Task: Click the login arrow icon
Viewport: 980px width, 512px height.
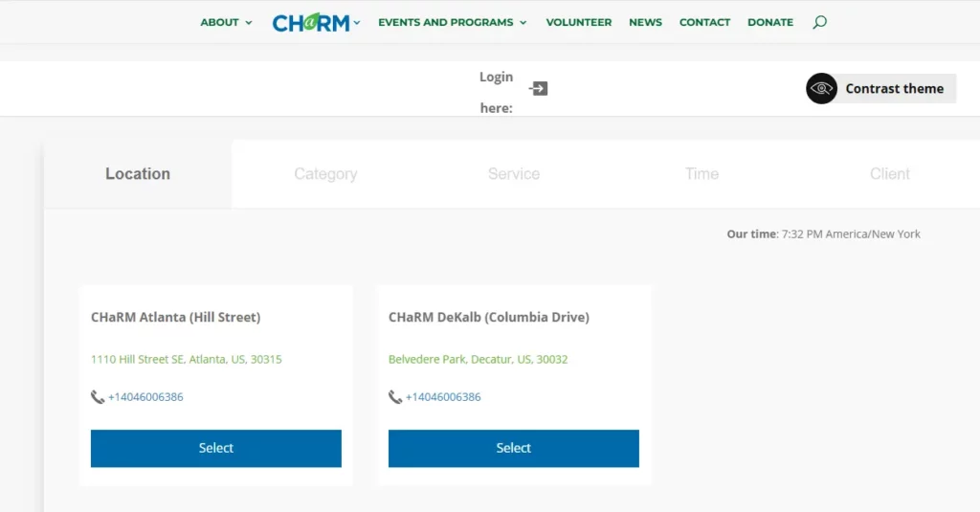Action: click(x=538, y=89)
